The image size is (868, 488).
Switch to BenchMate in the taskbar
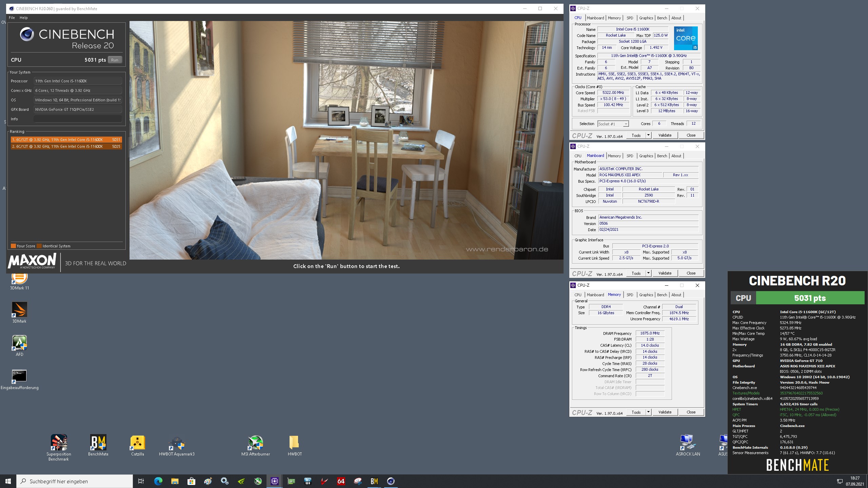pyautogui.click(x=374, y=481)
